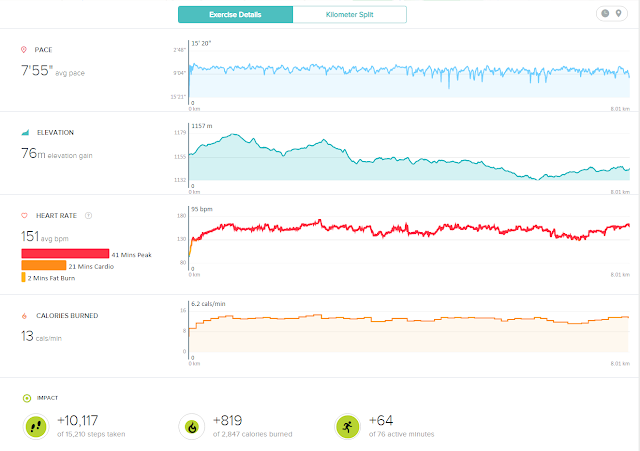Screen dimensions: 640x451
Task: Click the "ELEVATION" section heading
Action: 56,133
